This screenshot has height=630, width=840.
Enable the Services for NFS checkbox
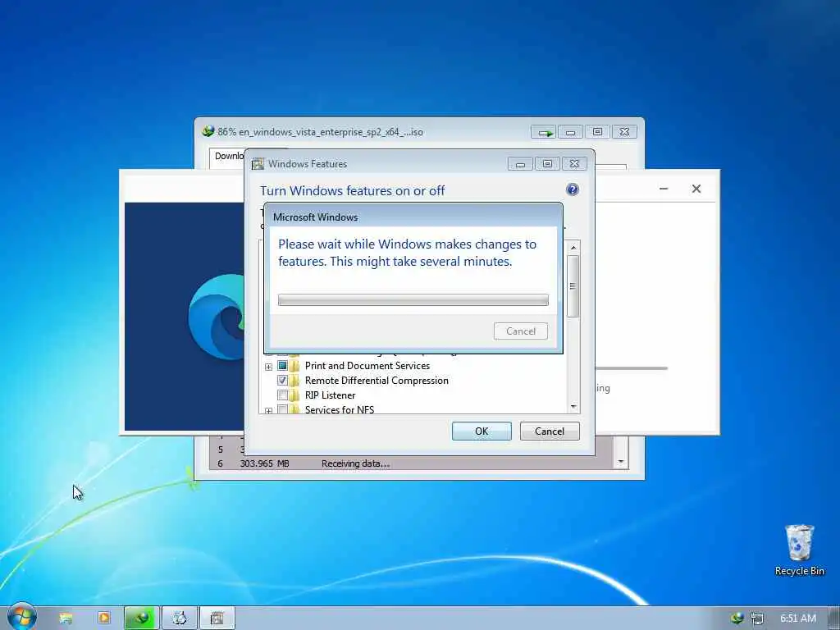coord(282,410)
